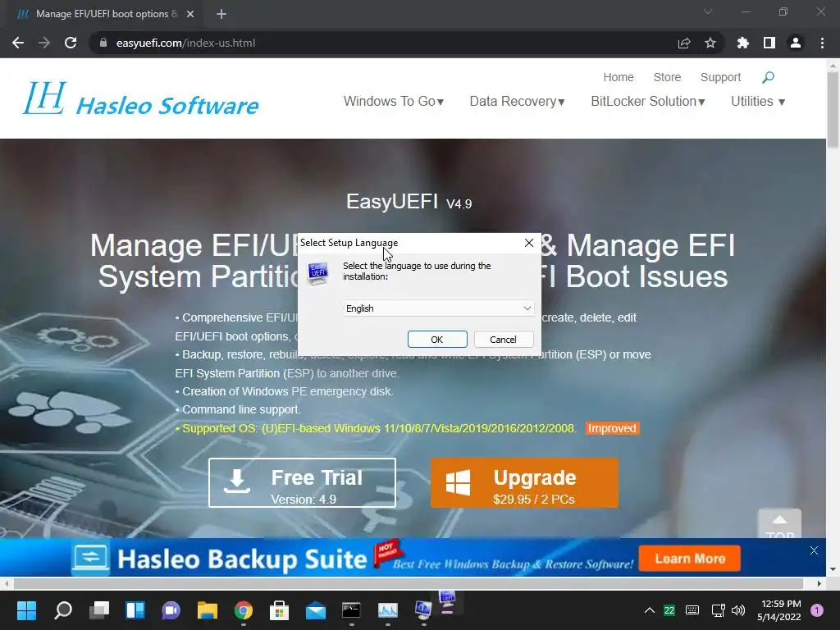Open the English language dropdown
The width and height of the screenshot is (840, 630).
pos(438,308)
